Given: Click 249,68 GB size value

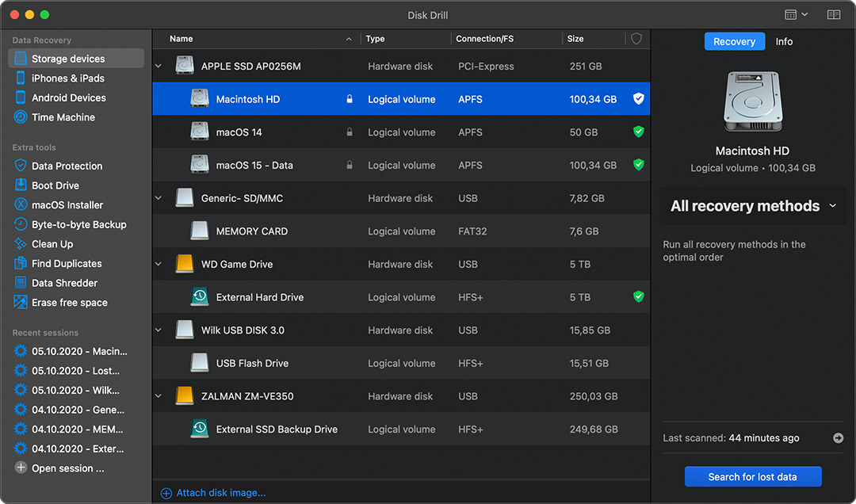Looking at the screenshot, I should coord(594,430).
